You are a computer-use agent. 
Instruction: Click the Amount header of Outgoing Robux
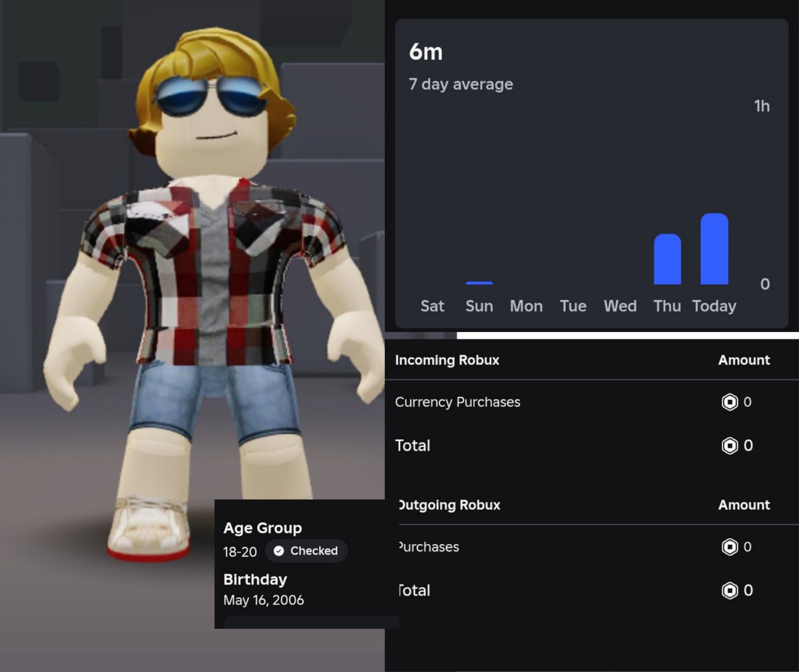(744, 505)
